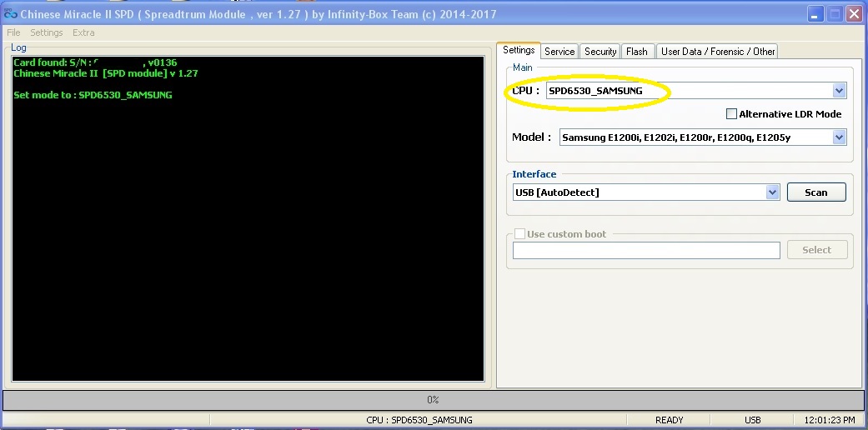
Task: Toggle the Use custom boot checkbox
Action: [519, 234]
